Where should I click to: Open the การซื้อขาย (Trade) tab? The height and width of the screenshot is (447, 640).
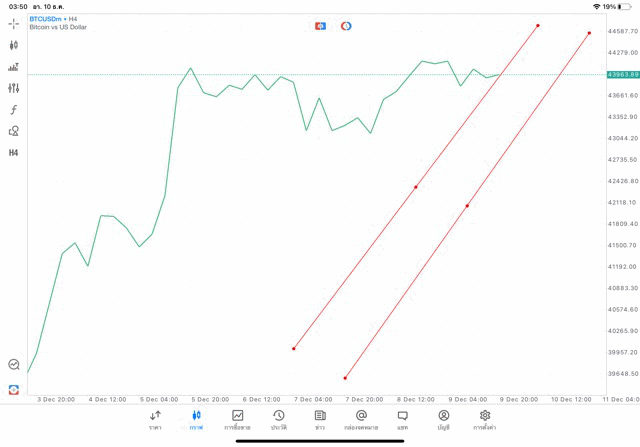tap(238, 420)
